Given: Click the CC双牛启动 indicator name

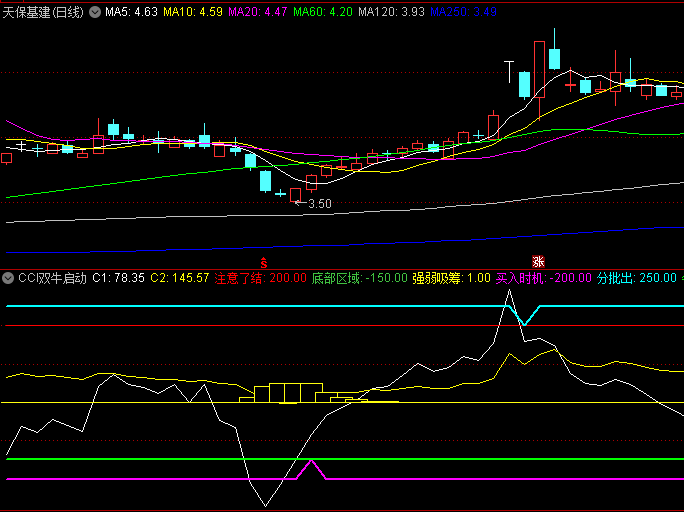Looking at the screenshot, I should point(52,277).
